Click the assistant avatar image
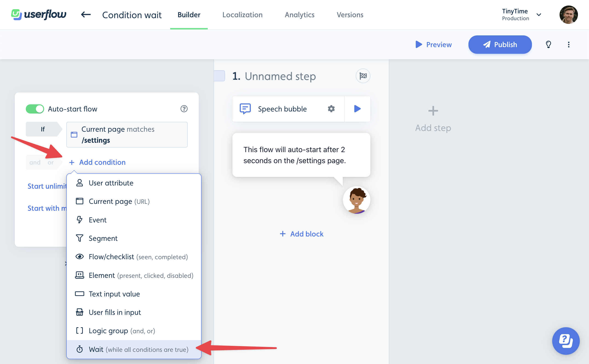Image resolution: width=589 pixels, height=364 pixels. click(356, 200)
